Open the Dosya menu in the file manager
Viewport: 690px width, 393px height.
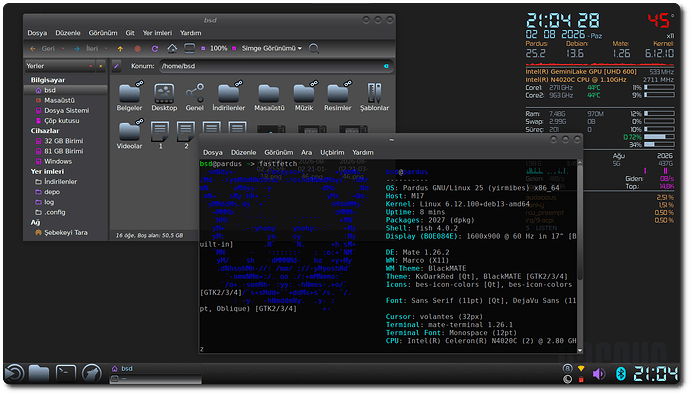coord(37,33)
